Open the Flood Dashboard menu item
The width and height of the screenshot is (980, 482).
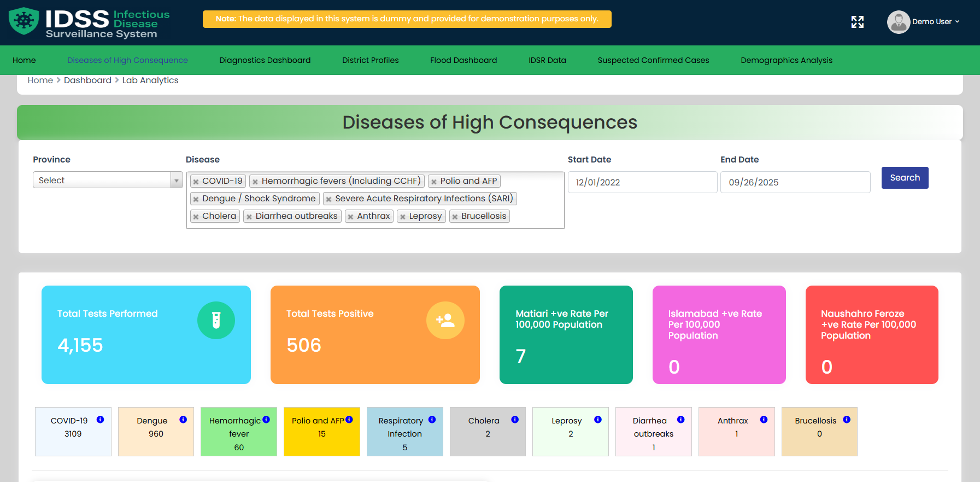click(x=463, y=60)
